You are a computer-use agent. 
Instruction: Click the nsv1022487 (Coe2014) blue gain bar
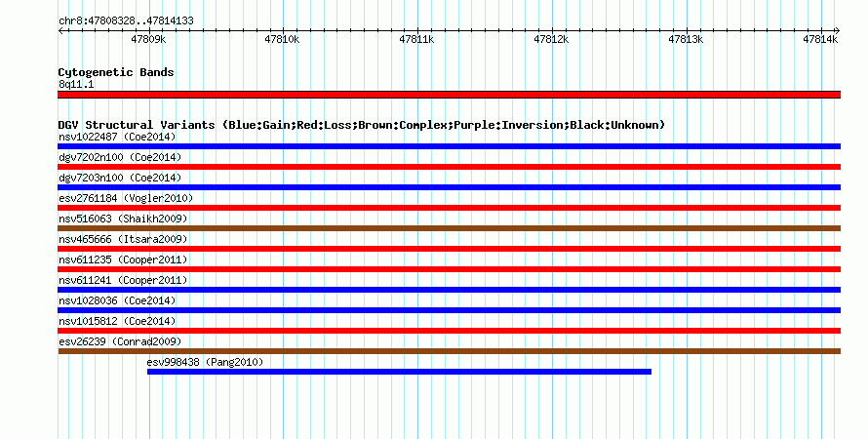449,146
